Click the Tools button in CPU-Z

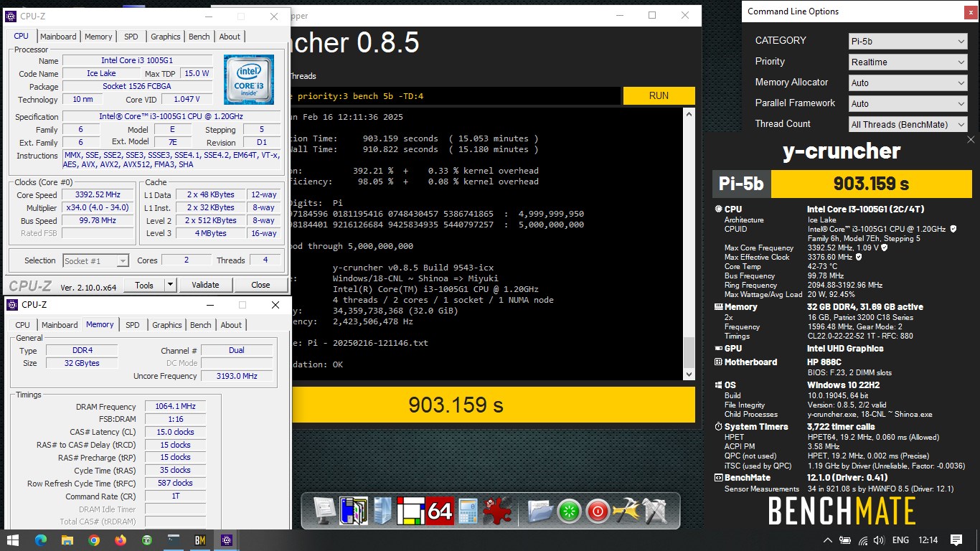click(144, 285)
